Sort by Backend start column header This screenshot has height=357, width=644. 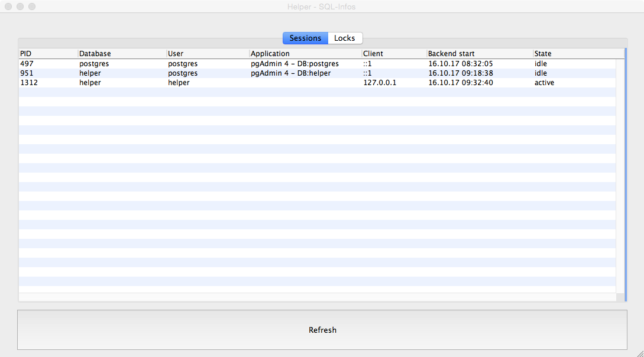[479, 54]
